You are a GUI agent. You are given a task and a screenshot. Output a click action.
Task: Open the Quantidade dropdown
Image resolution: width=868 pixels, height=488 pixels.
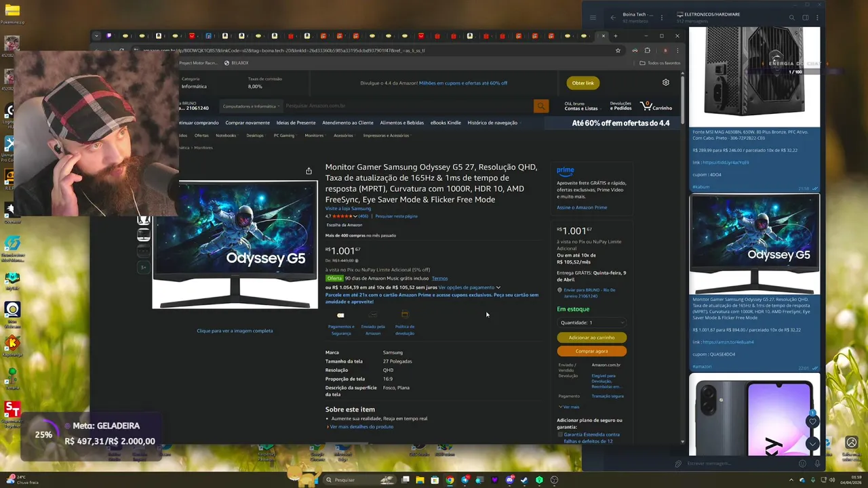(x=591, y=323)
